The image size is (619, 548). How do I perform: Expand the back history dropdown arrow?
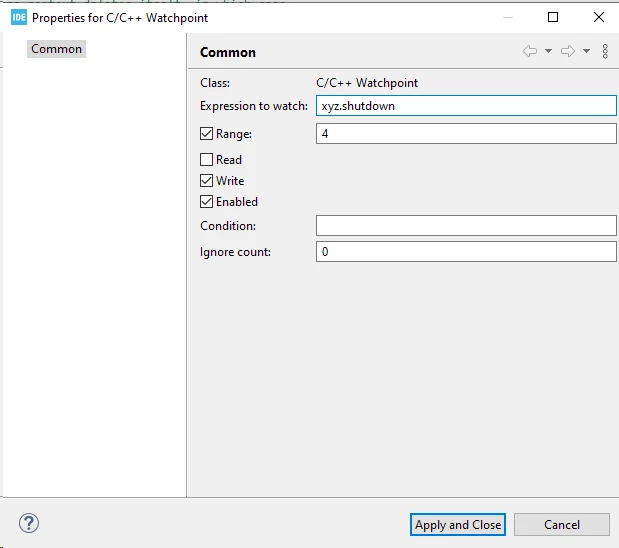[x=548, y=51]
